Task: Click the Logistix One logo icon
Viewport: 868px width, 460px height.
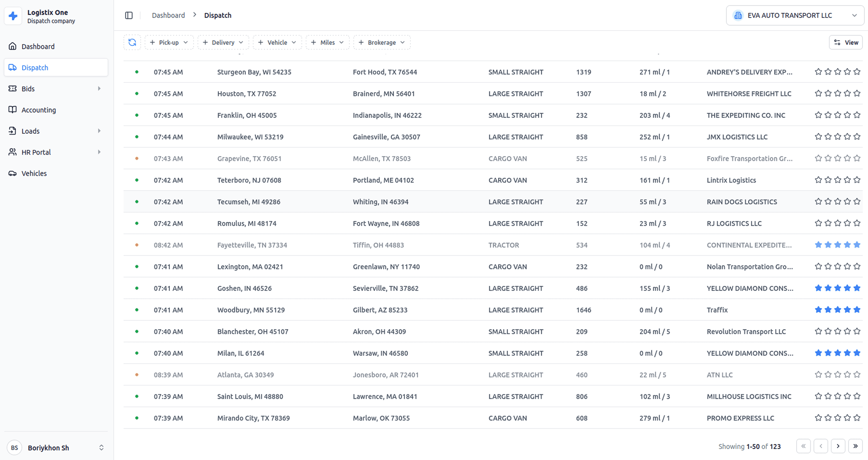Action: [x=13, y=16]
